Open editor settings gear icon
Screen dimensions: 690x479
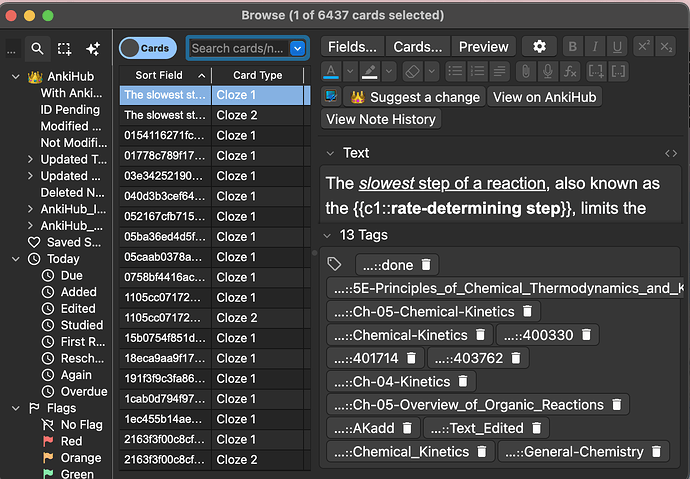540,47
